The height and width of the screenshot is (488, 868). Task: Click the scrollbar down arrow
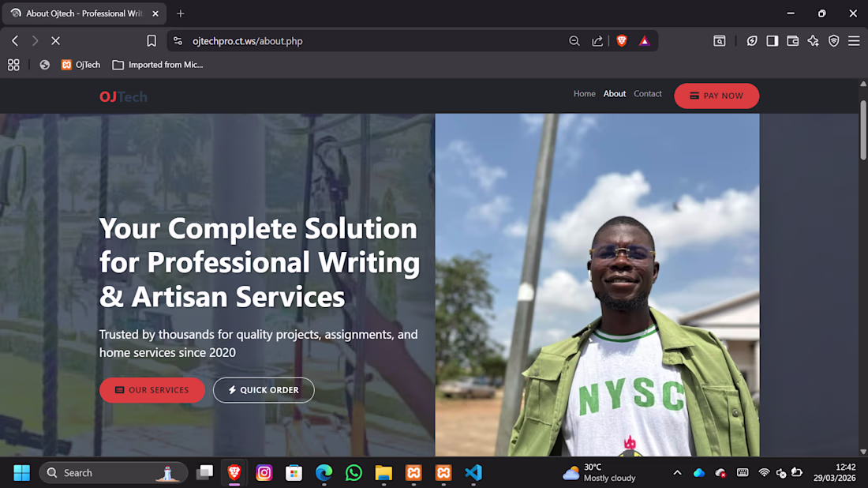coord(863,452)
